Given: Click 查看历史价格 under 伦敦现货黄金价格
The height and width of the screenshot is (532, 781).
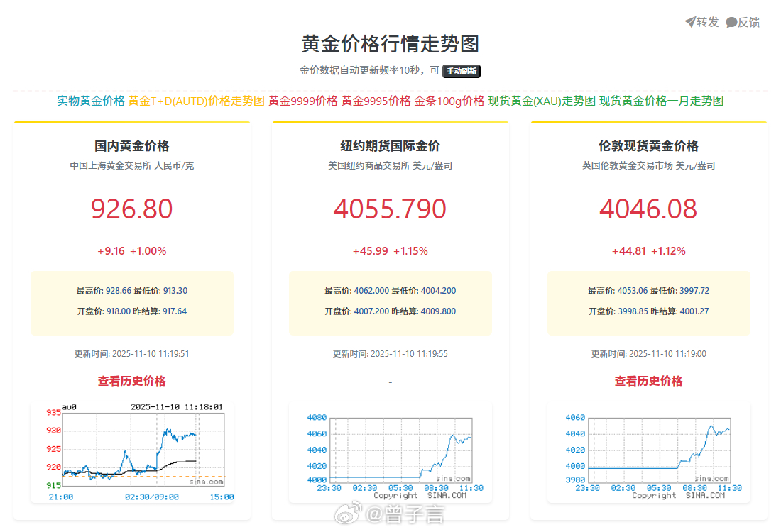Looking at the screenshot, I should pyautogui.click(x=648, y=381).
